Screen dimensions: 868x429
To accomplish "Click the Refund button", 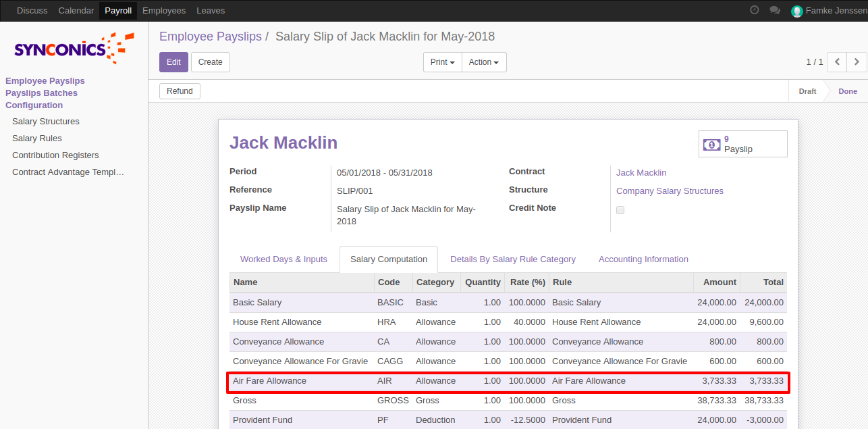I will pyautogui.click(x=180, y=91).
